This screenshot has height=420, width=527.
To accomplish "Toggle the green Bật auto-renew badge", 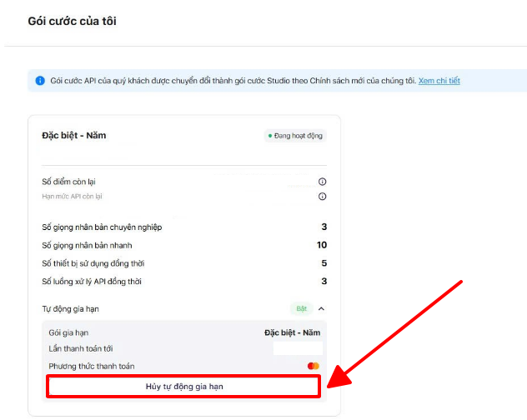I will pos(301,308).
